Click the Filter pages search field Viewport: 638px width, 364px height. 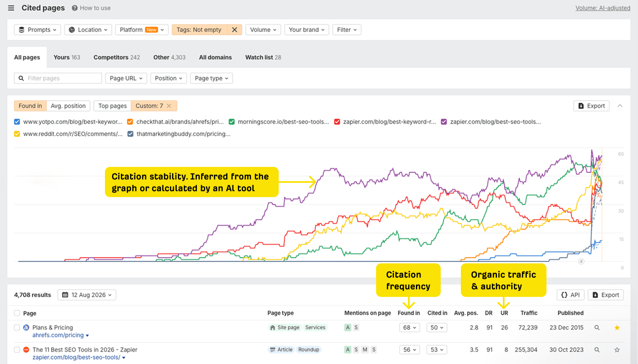(x=58, y=78)
